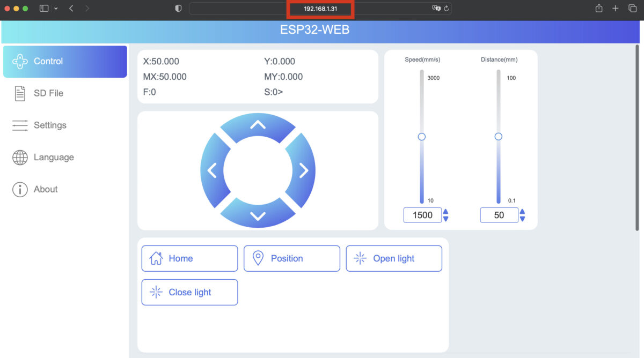
Task: Jog the laser right with arrow
Action: pos(304,171)
